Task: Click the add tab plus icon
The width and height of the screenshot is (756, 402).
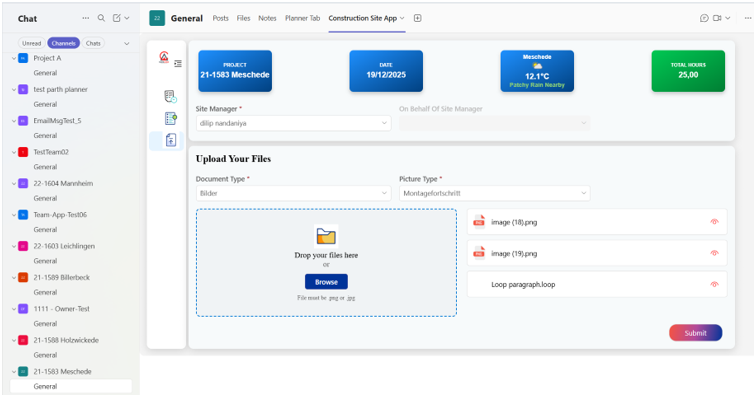Action: pyautogui.click(x=418, y=18)
